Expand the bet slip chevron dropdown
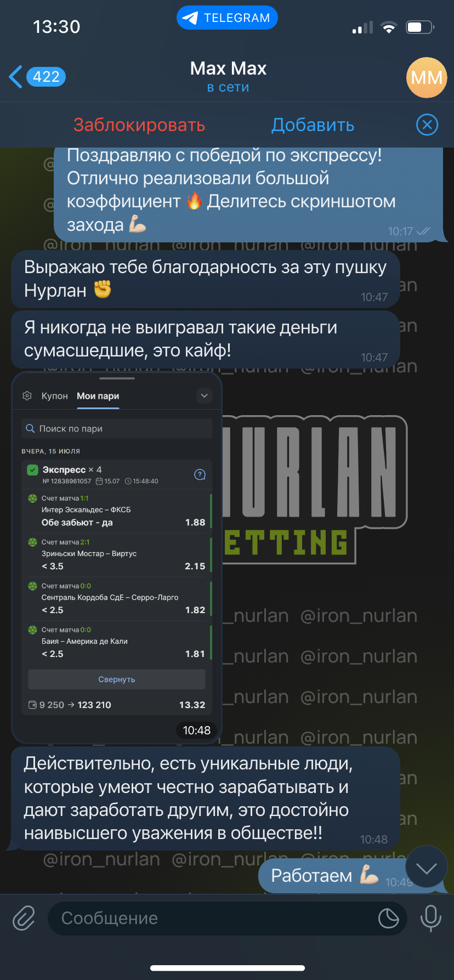Screen dimensions: 454x980 click(204, 395)
